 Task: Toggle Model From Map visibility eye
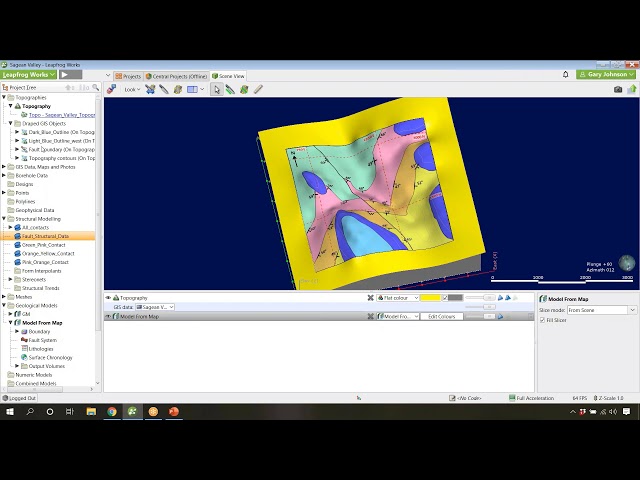pos(108,316)
